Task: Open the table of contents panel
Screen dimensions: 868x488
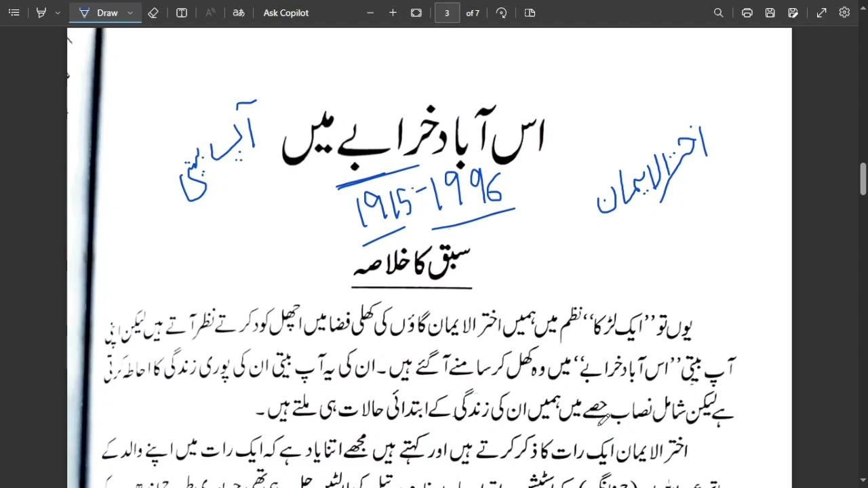Action: 14,13
